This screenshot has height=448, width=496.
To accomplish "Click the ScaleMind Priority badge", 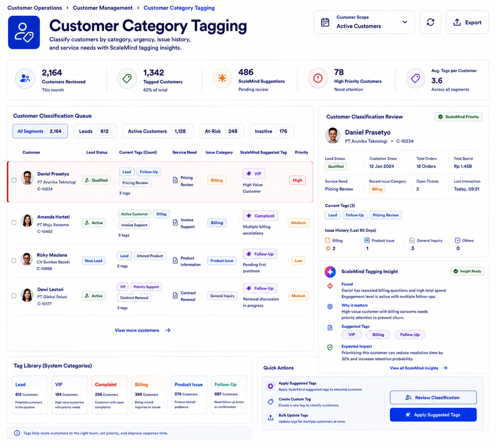I will 458,117.
